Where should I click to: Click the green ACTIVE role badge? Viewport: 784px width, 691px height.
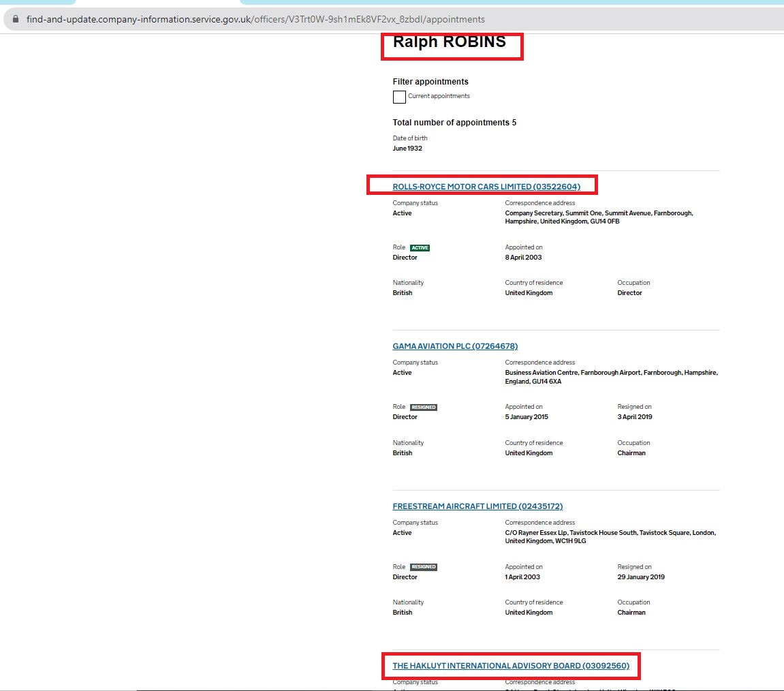pos(420,247)
